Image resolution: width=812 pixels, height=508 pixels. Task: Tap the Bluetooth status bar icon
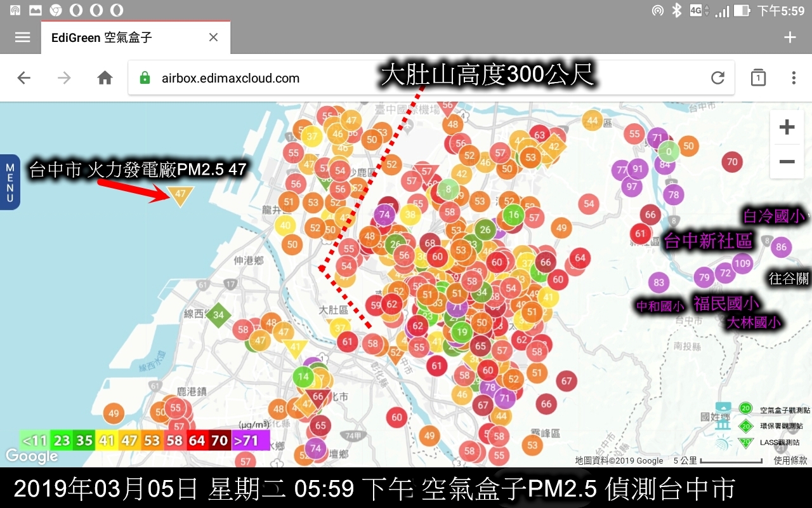676,10
